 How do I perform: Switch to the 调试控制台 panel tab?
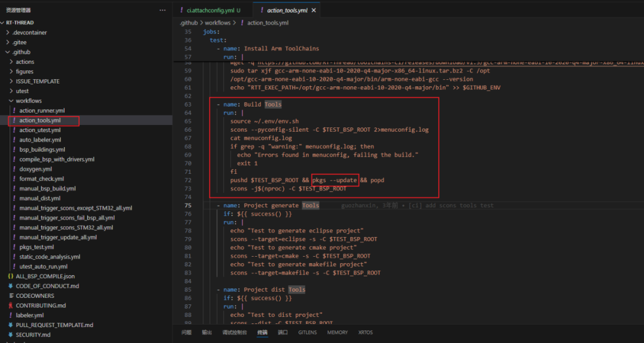coord(234,332)
